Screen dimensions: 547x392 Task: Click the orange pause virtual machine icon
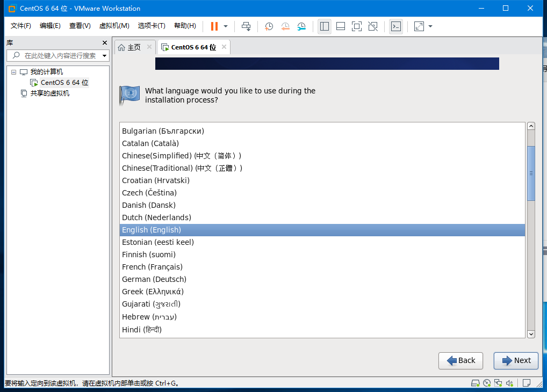(214, 26)
